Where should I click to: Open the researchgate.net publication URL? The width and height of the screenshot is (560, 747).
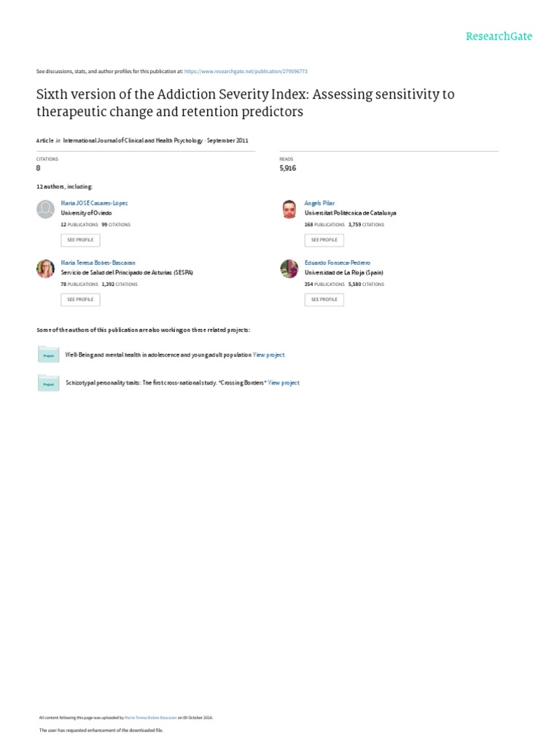(x=246, y=71)
